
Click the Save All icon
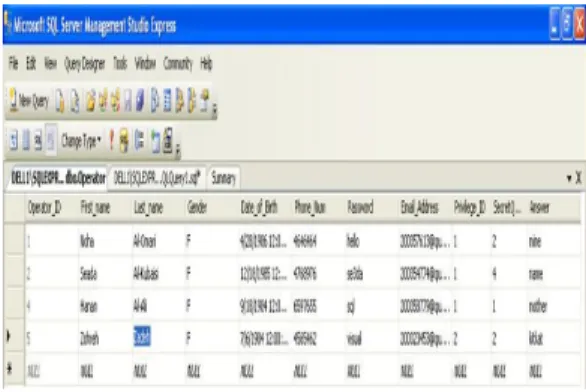(x=140, y=101)
